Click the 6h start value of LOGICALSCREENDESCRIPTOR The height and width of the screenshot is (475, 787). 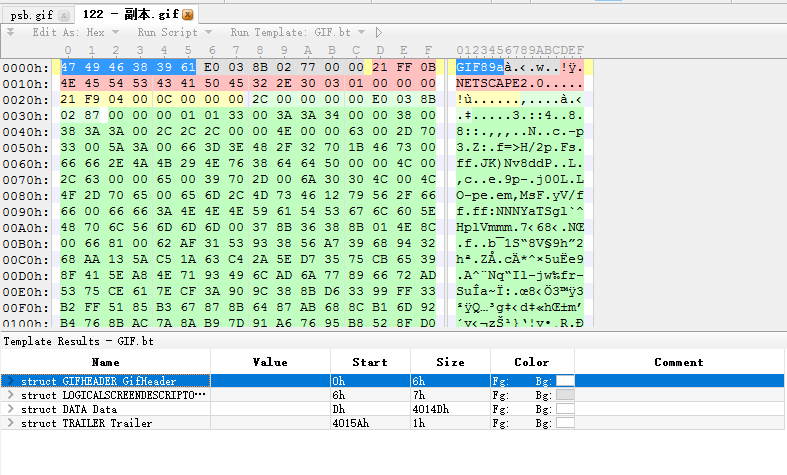[338, 395]
